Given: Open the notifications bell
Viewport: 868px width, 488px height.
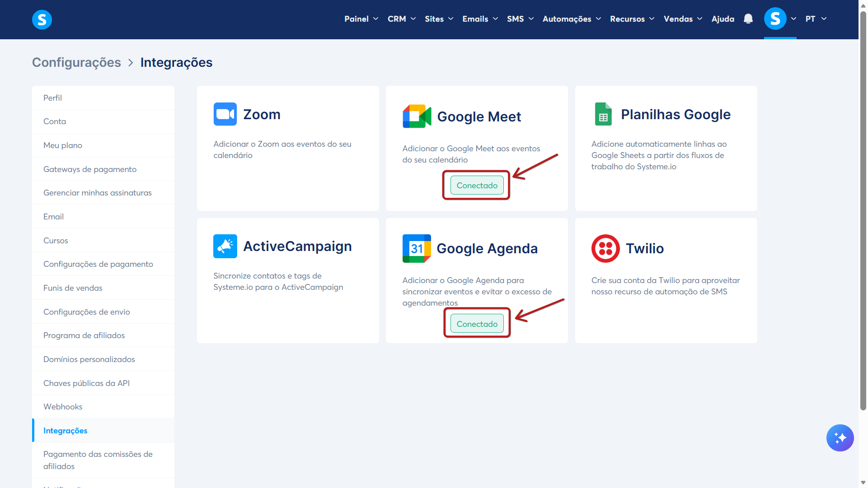Looking at the screenshot, I should [x=748, y=19].
